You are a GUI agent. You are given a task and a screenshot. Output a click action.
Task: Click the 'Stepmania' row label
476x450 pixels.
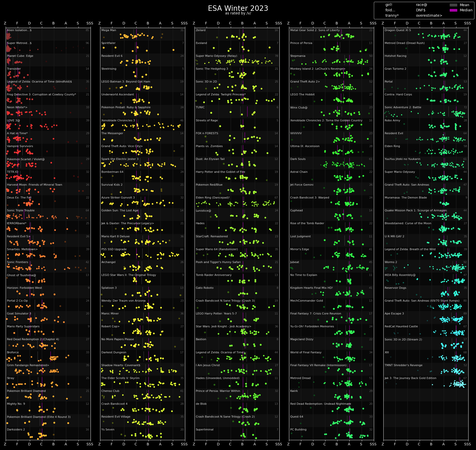298,56
